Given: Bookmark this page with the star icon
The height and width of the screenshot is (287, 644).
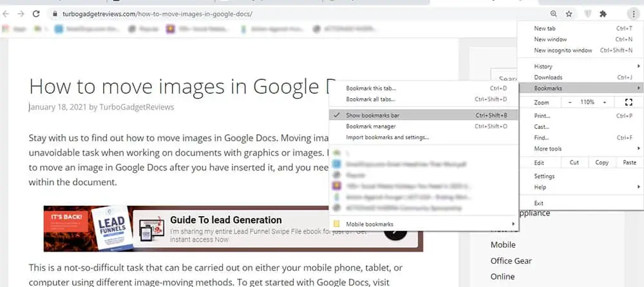Looking at the screenshot, I should 569,14.
